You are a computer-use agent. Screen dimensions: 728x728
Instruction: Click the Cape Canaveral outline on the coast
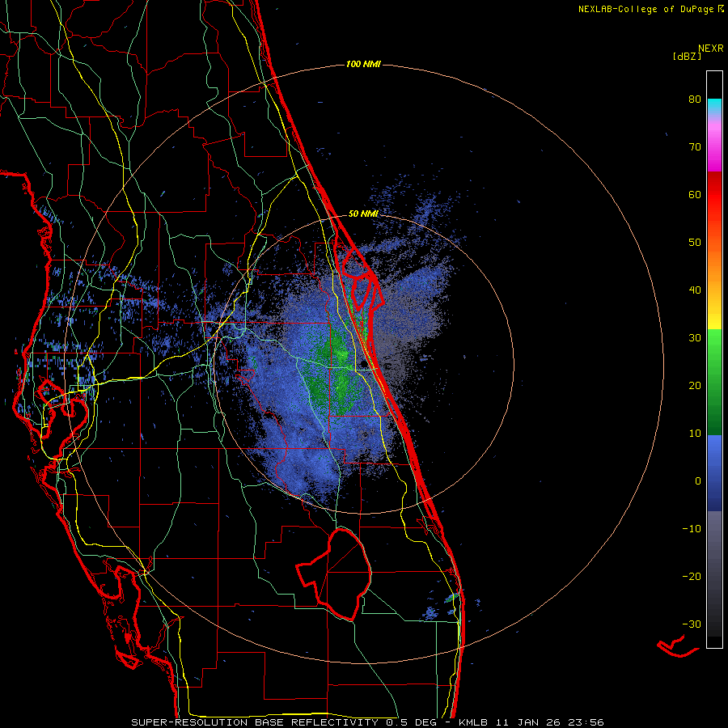(362, 280)
